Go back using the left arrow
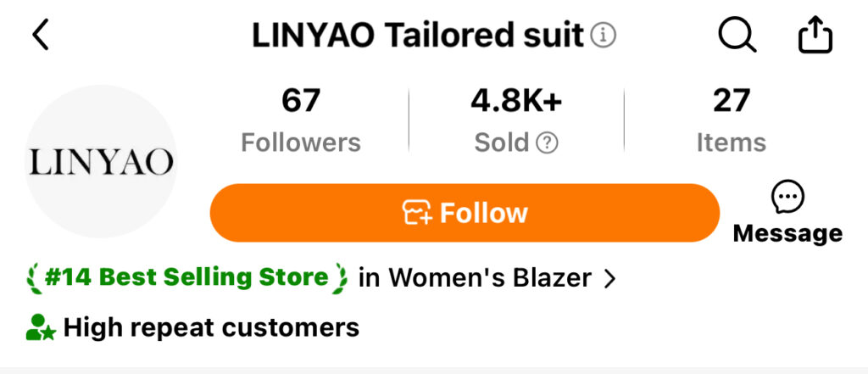The height and width of the screenshot is (374, 868). [x=41, y=35]
